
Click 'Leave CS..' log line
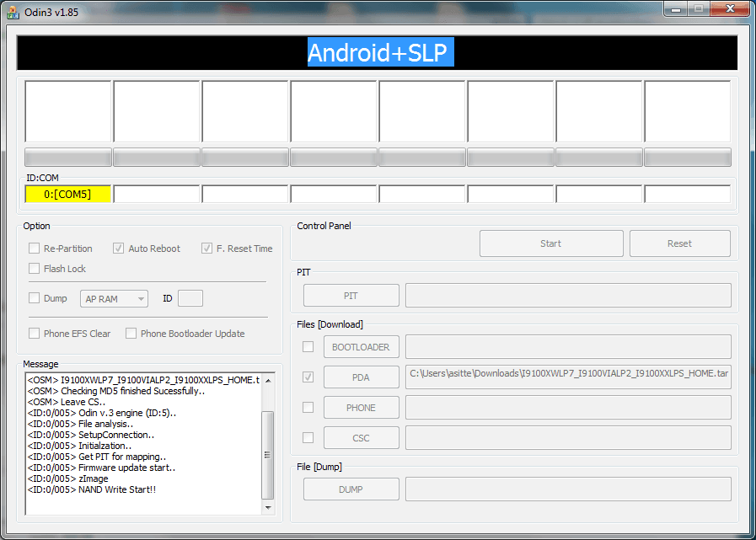[67, 402]
